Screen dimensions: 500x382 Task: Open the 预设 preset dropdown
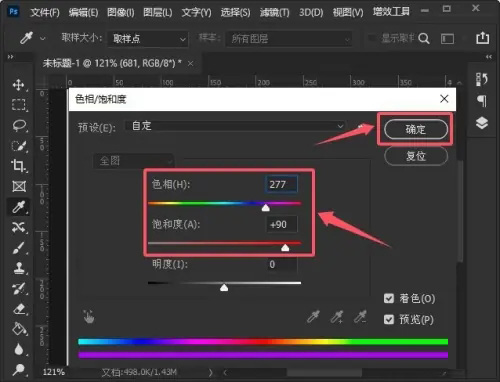235,126
